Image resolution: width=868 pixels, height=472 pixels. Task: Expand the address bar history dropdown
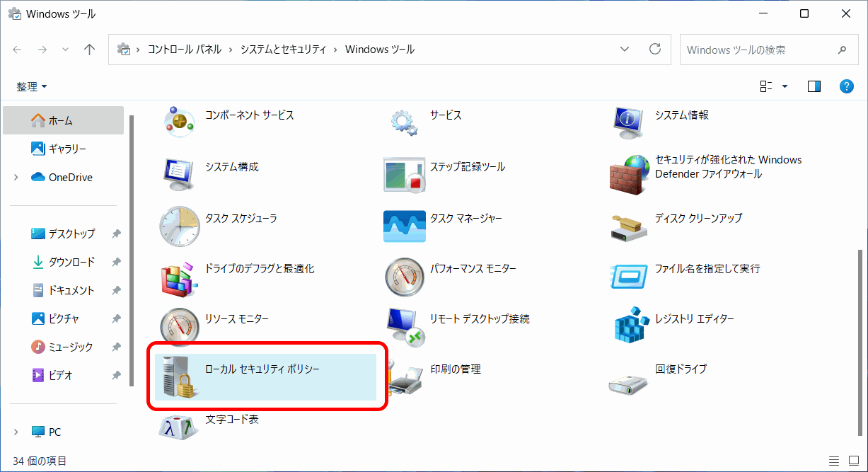[x=625, y=50]
